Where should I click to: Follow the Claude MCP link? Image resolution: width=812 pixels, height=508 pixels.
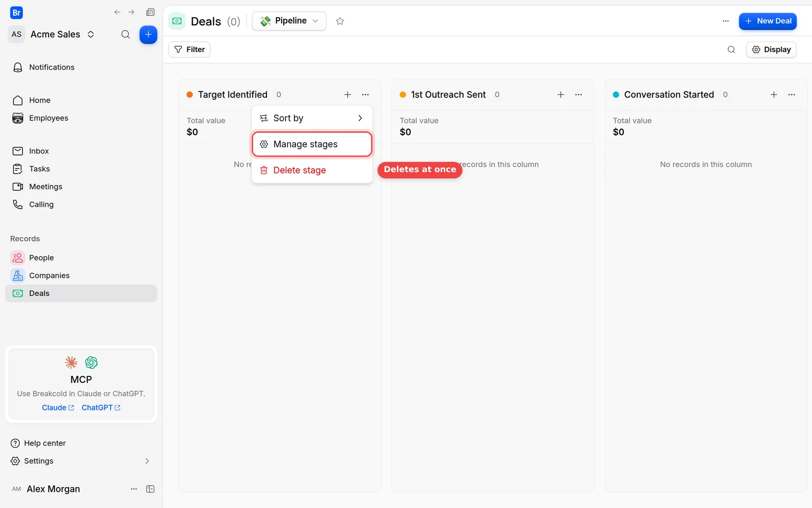coord(58,408)
